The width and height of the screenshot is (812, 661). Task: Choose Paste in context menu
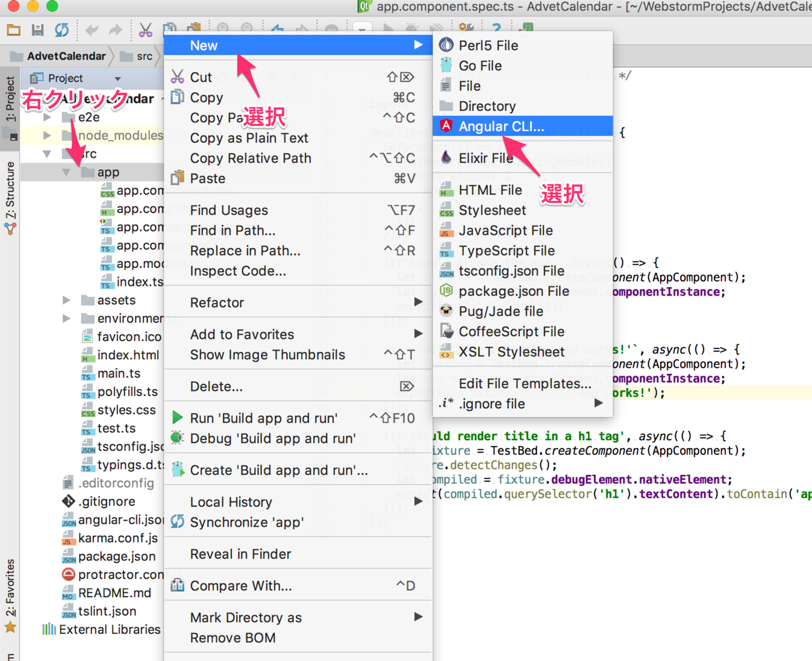[x=298, y=178]
